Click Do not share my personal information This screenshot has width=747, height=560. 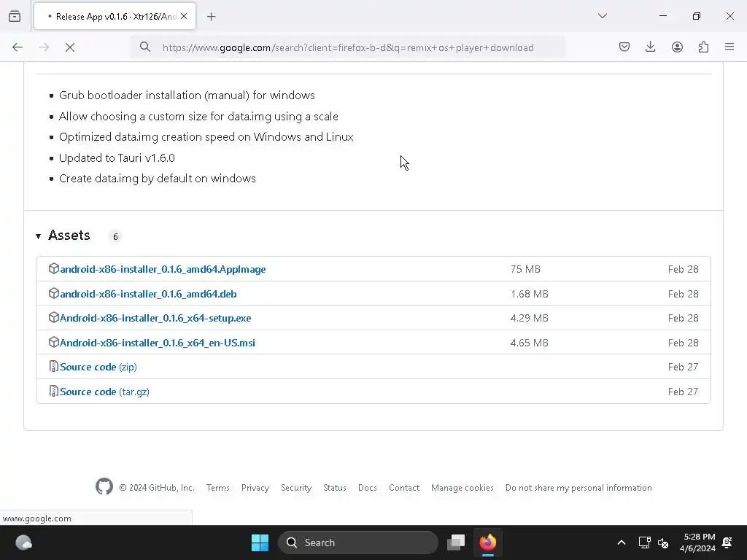click(578, 488)
